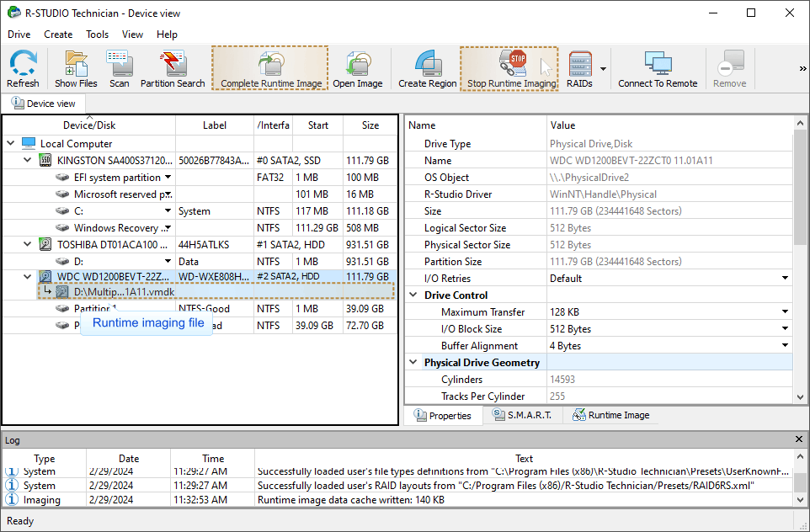810x532 pixels.
Task: Stop Runtime Imaging via toolbar
Action: (509, 69)
